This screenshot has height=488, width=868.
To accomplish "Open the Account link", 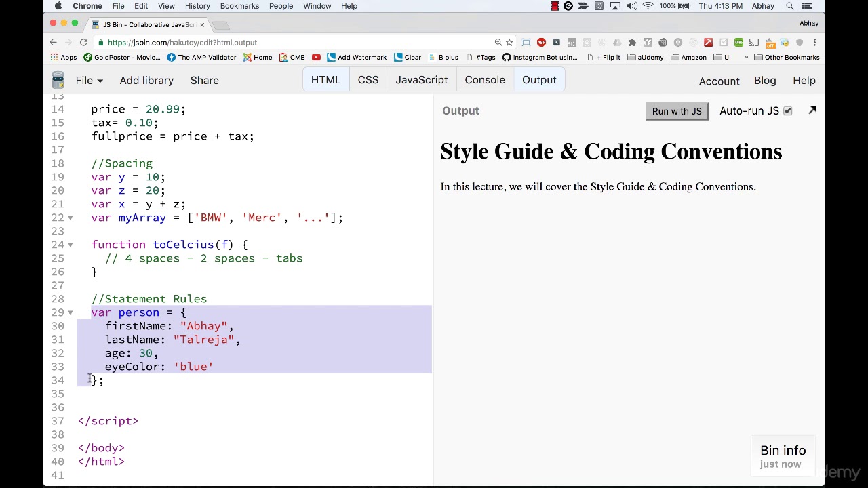I will pyautogui.click(x=719, y=81).
